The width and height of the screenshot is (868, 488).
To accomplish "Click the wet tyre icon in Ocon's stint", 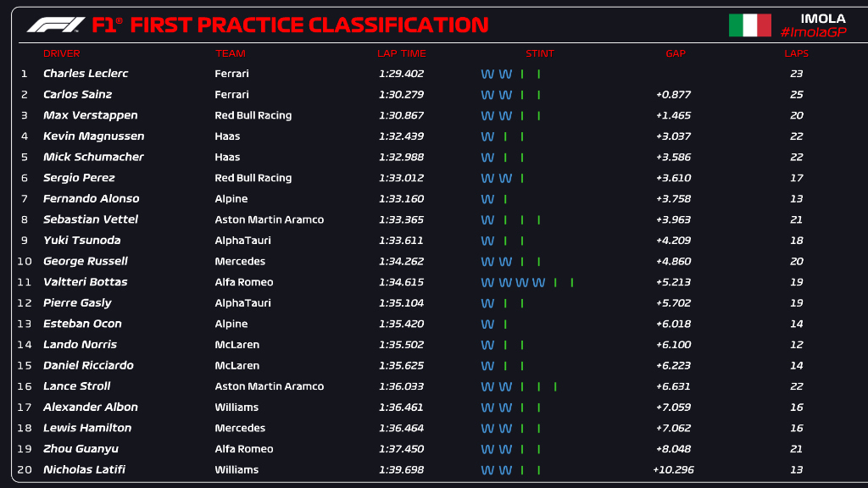I will click(487, 324).
